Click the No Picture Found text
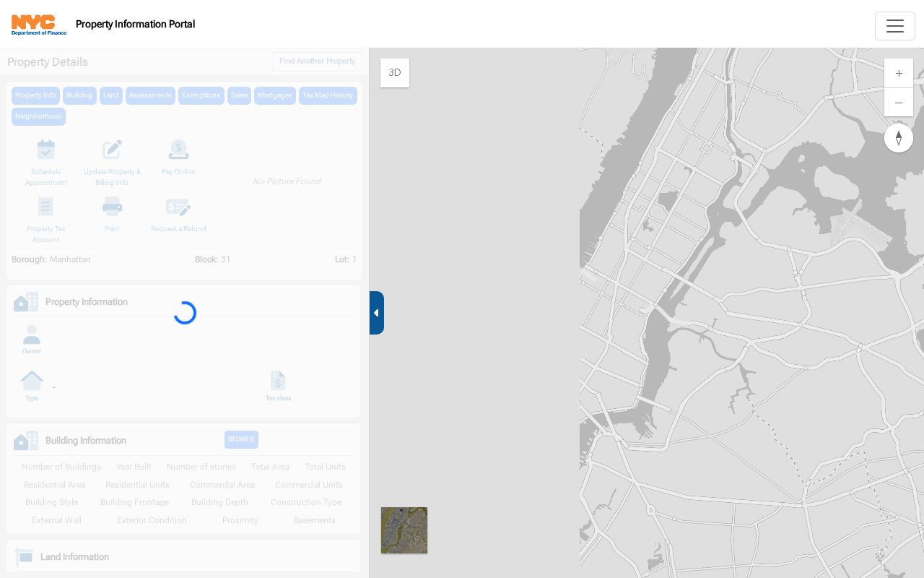This screenshot has width=924, height=578. pyautogui.click(x=287, y=181)
